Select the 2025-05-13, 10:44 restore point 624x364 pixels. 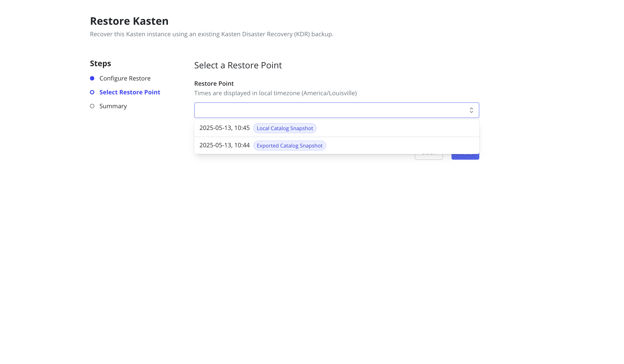[x=337, y=145]
